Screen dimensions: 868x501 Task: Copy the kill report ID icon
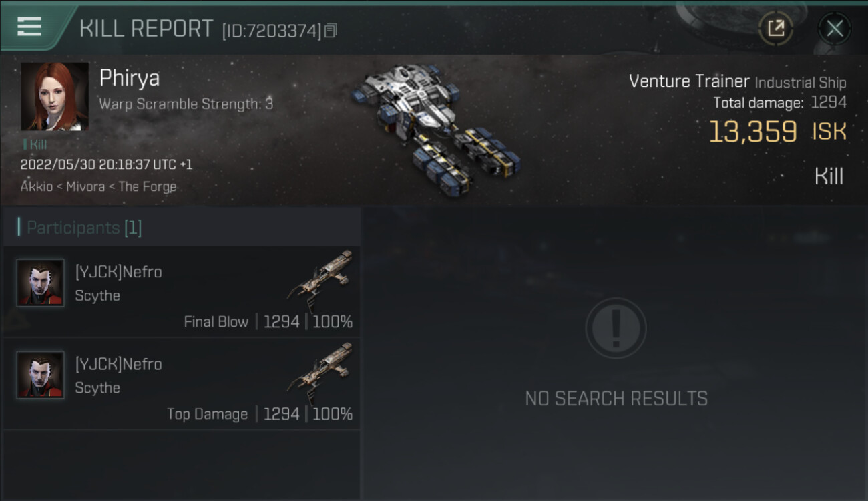pyautogui.click(x=331, y=30)
